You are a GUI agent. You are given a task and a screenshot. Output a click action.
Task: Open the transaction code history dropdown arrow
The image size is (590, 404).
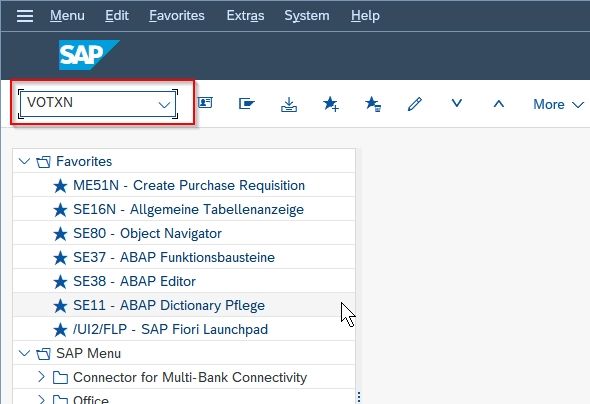click(x=164, y=104)
